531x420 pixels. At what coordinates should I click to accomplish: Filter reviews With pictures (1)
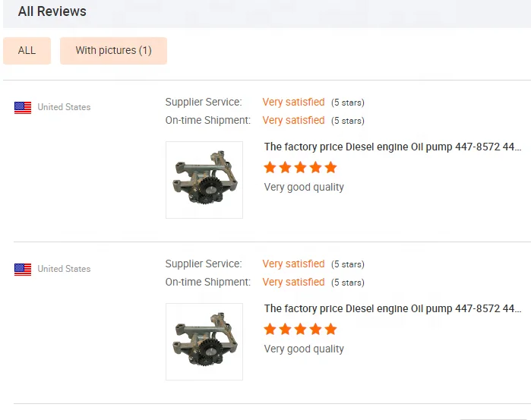[113, 51]
